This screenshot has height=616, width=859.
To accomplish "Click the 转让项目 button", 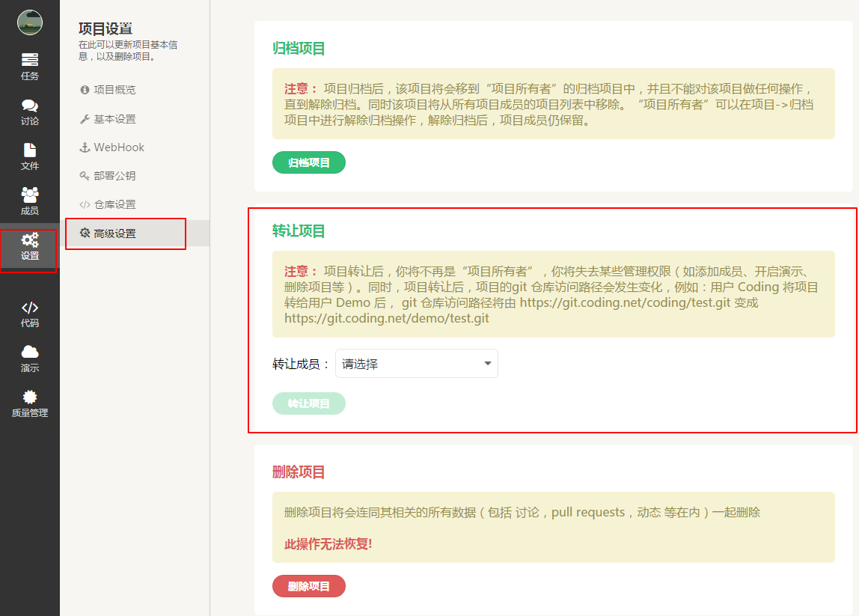I will (x=308, y=403).
